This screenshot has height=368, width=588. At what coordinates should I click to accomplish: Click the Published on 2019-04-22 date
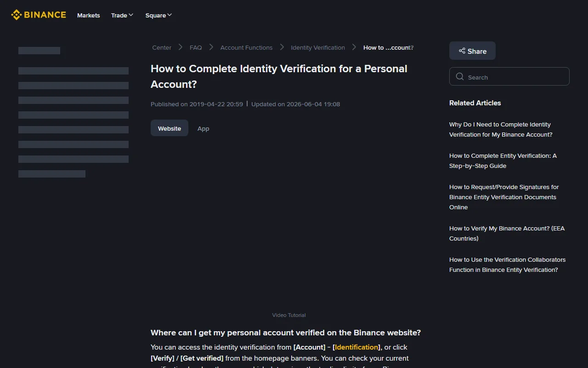coord(197,104)
